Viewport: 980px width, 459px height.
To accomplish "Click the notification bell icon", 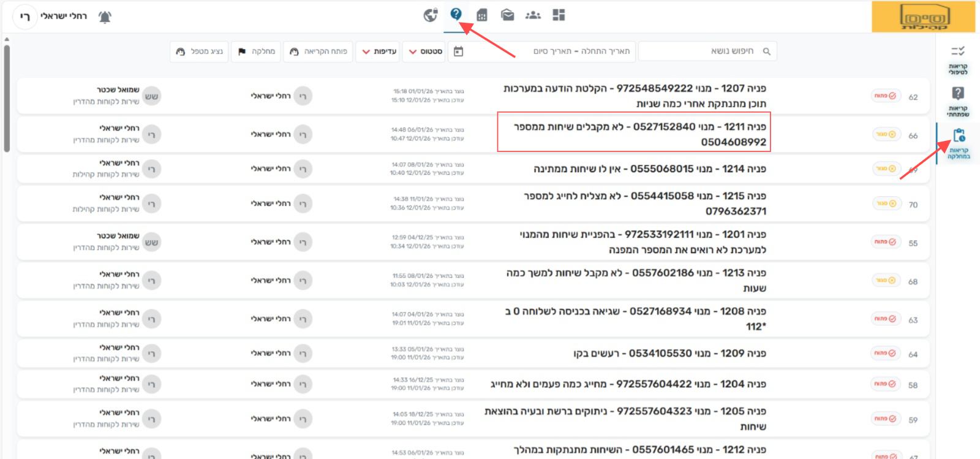I will [105, 17].
